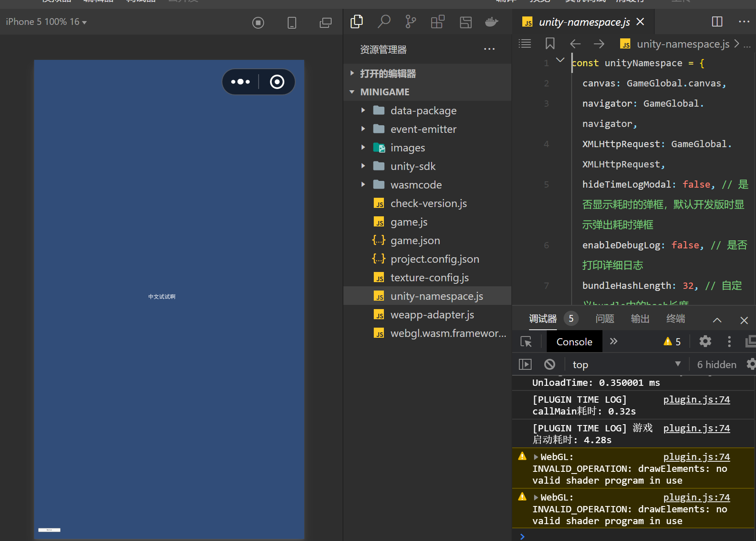Click the simulator stop record icon
756x541 pixels.
258,22
